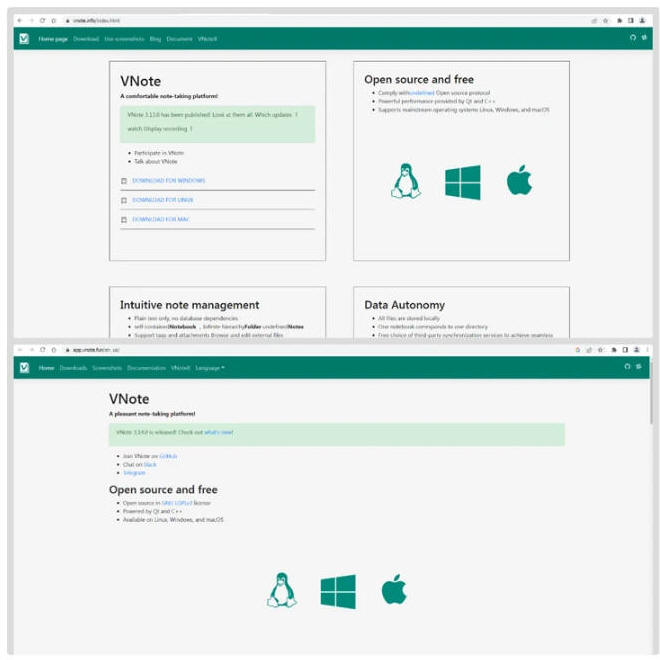Click the undefined link in the top window's Open source list

(x=422, y=93)
